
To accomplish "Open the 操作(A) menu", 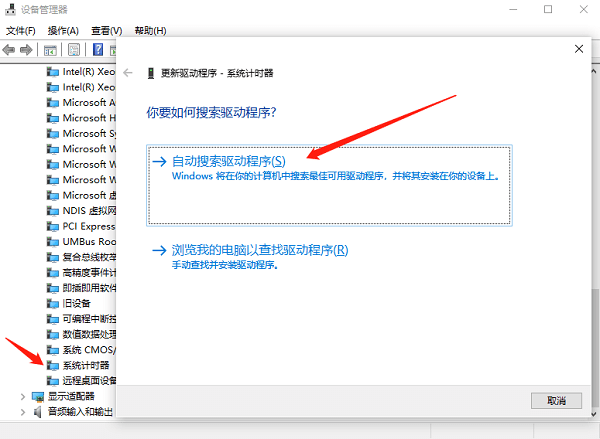I will pyautogui.click(x=65, y=30).
